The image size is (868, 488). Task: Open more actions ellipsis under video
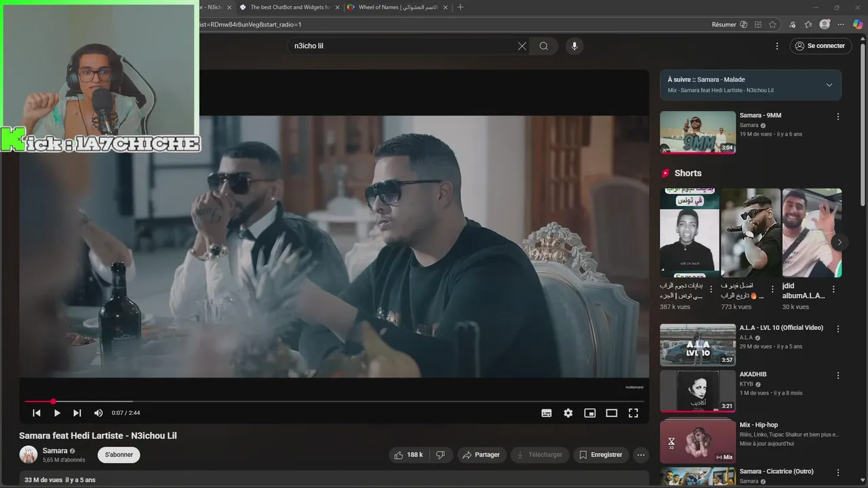(x=641, y=455)
